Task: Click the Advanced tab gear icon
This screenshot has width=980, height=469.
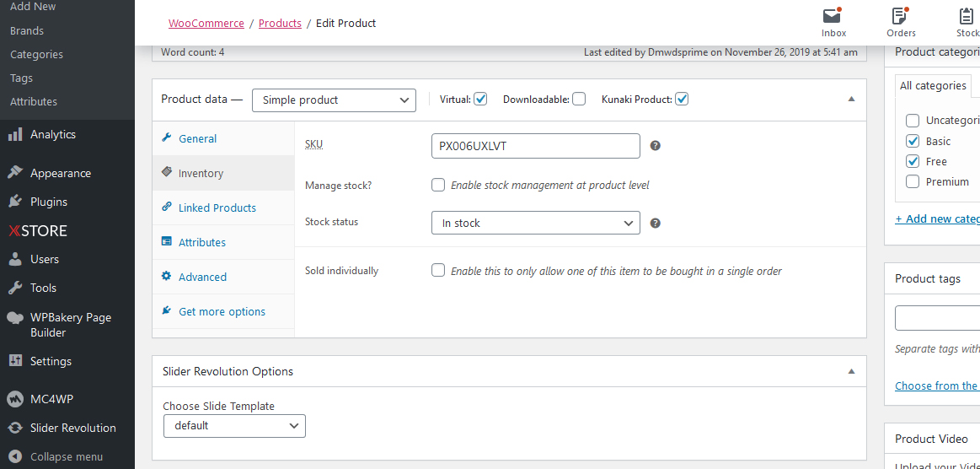Action: pyautogui.click(x=166, y=276)
